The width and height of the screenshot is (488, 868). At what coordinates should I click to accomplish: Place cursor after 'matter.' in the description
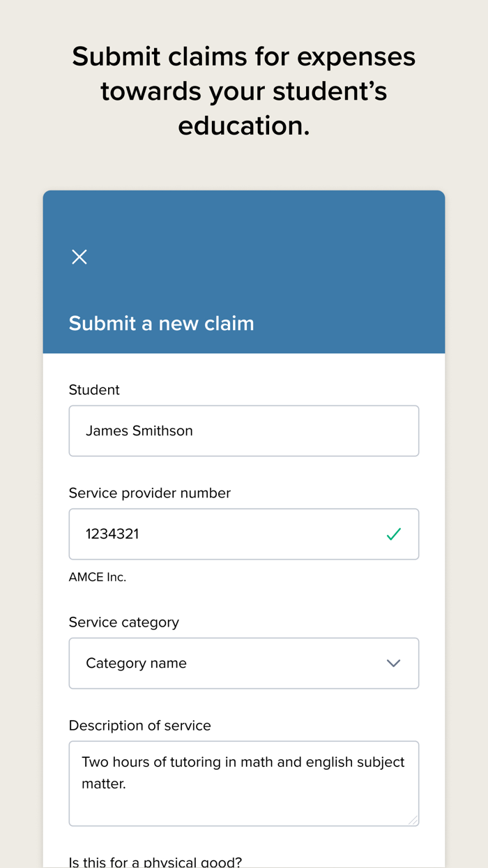[x=128, y=784]
